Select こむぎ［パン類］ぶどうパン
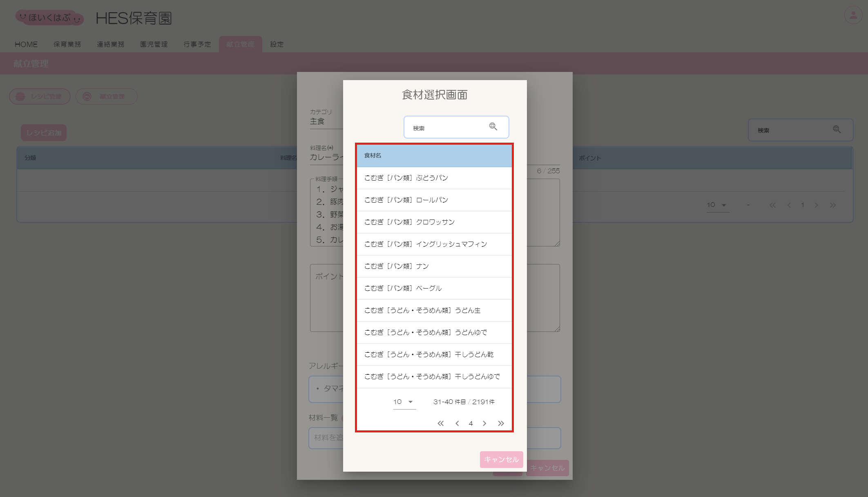 434,178
